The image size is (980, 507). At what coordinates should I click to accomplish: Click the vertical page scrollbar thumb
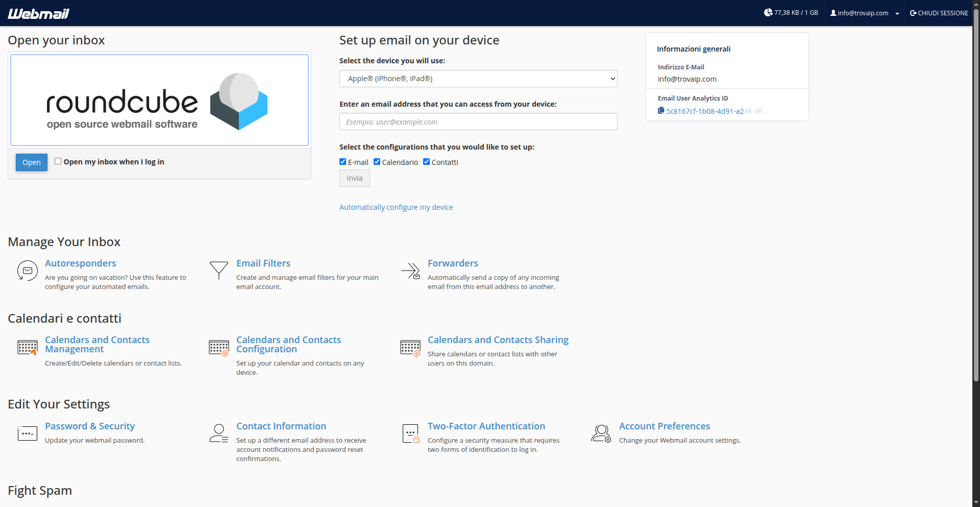tap(976, 194)
